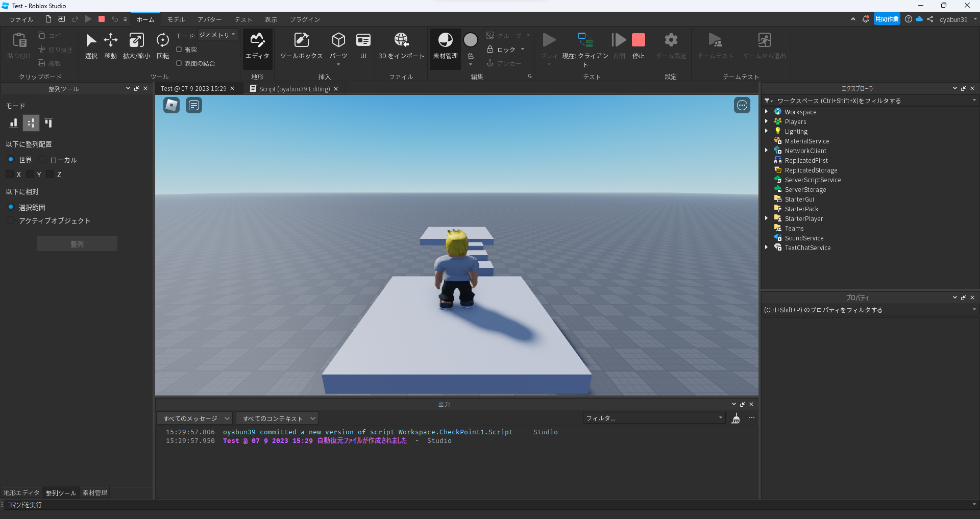The image size is (980, 519).
Task: Switch to Script (oyabun39 Editing) tab
Action: [x=294, y=89]
